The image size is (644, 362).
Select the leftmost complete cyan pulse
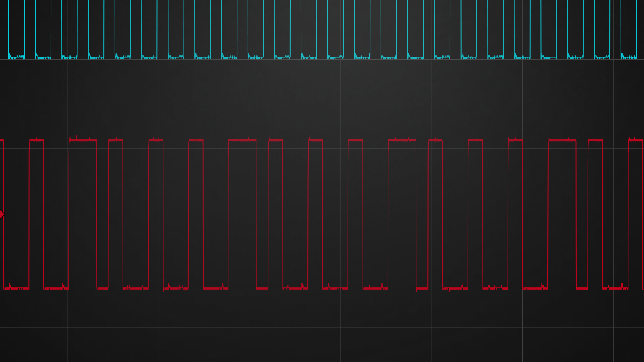[16, 29]
